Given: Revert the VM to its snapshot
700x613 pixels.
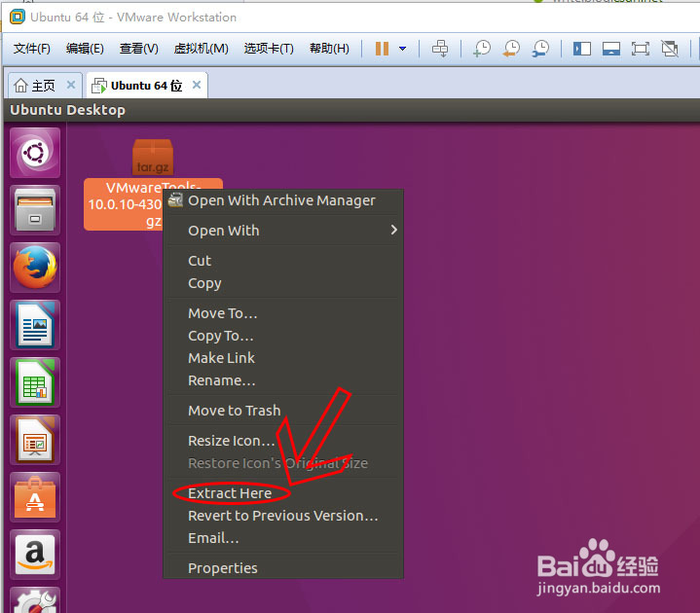Looking at the screenshot, I should (x=511, y=49).
